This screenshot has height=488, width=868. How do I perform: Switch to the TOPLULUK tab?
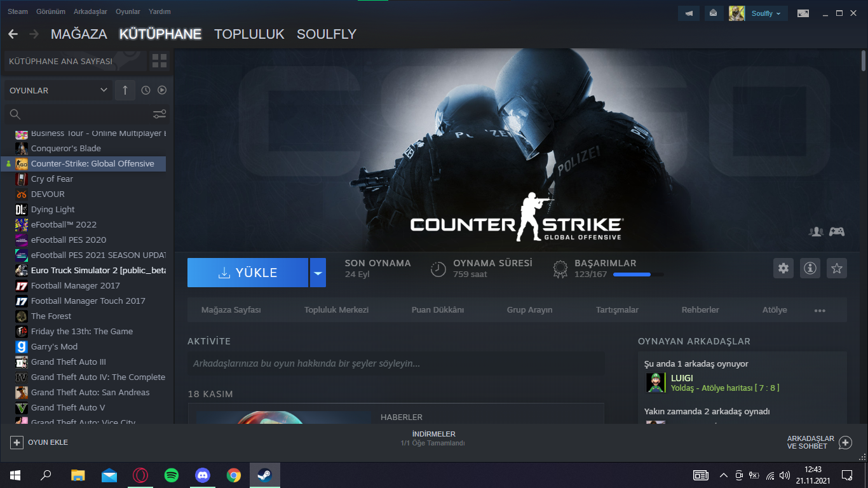[x=249, y=34]
